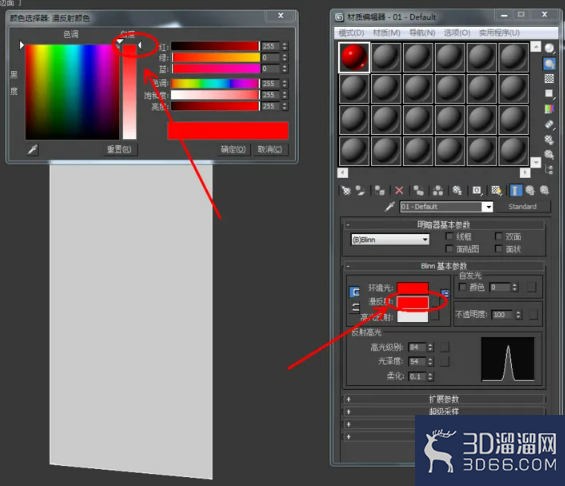Enable the 面状 (Faceted) checkbox

499,249
